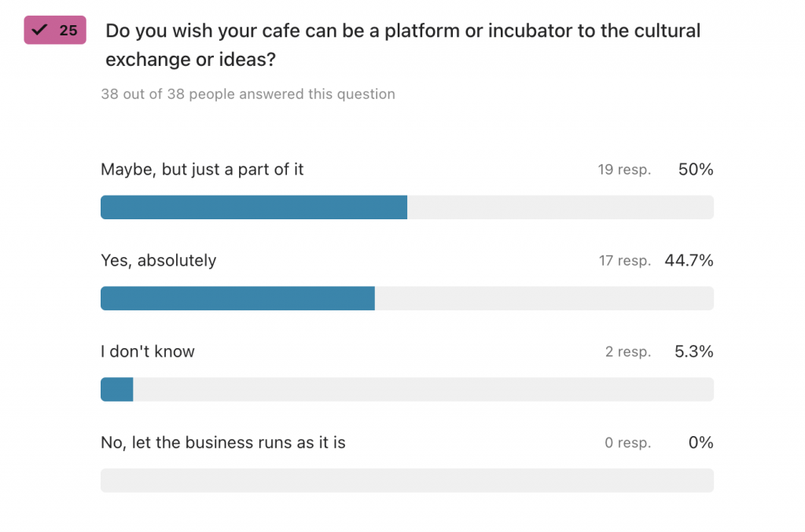Select the 'Yes, absolutely' label
This screenshot has height=532, width=805.
click(x=159, y=261)
